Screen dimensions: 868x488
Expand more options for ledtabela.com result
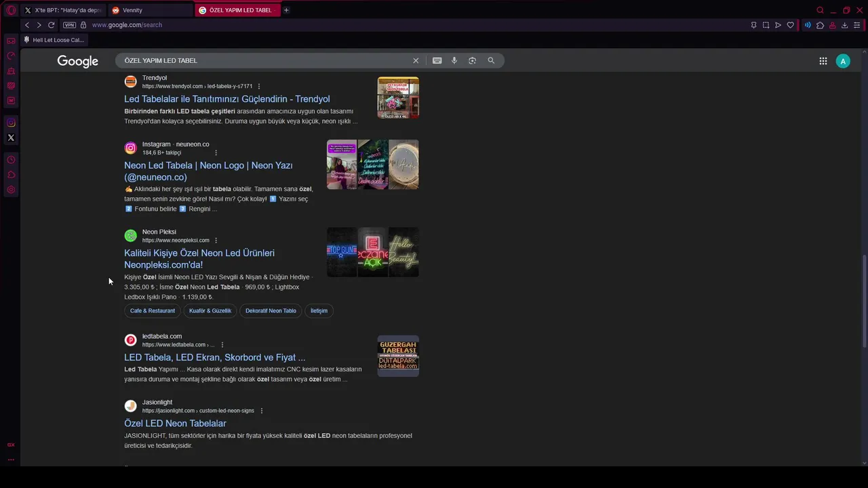point(222,344)
